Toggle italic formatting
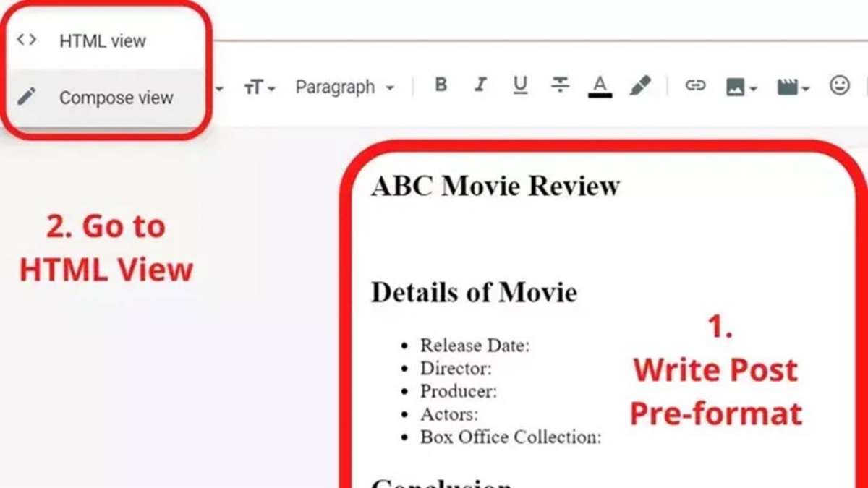This screenshot has height=488, width=868. [x=480, y=85]
